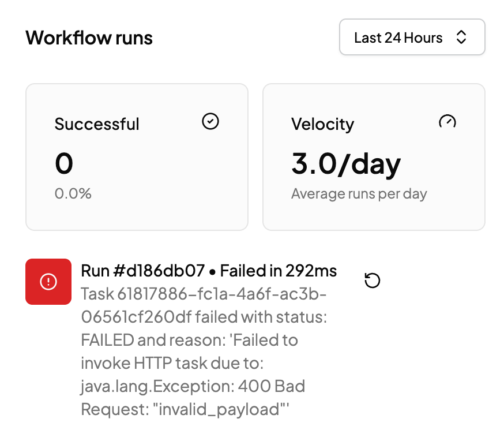Click the 0.0% success rate text
Screen dimensions: 504x441
coord(73,193)
